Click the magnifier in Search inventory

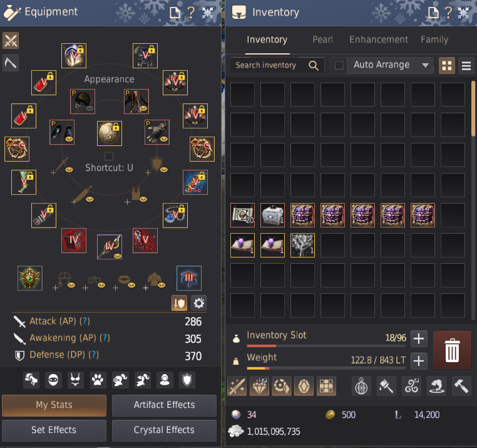point(314,66)
